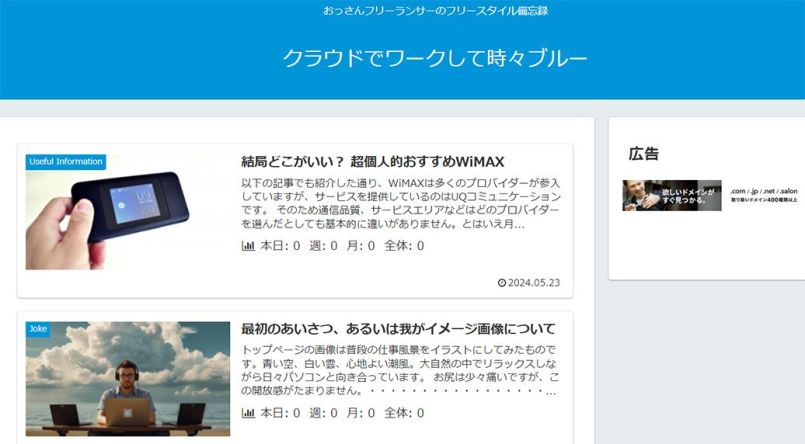Image resolution: width=805 pixels, height=444 pixels.
Task: Click the date 2024.05.23
Action: point(534,283)
